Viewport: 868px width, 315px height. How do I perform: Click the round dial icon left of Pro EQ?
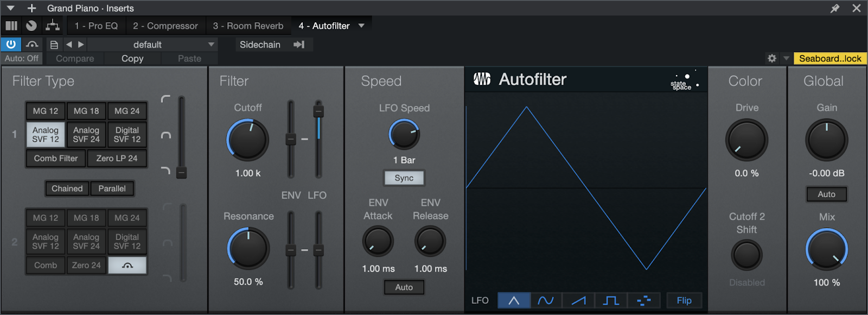tap(31, 26)
